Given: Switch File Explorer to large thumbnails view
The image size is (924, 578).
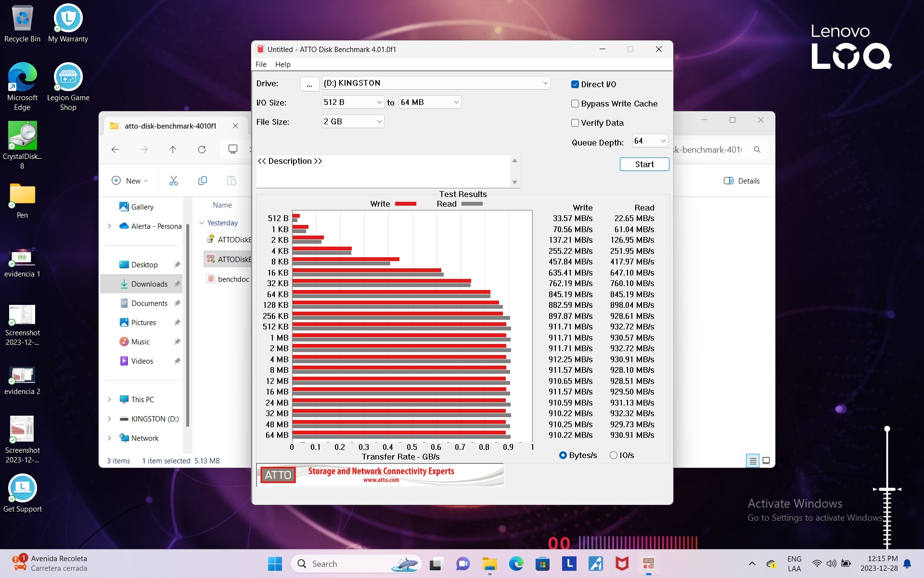Looking at the screenshot, I should pyautogui.click(x=766, y=461).
